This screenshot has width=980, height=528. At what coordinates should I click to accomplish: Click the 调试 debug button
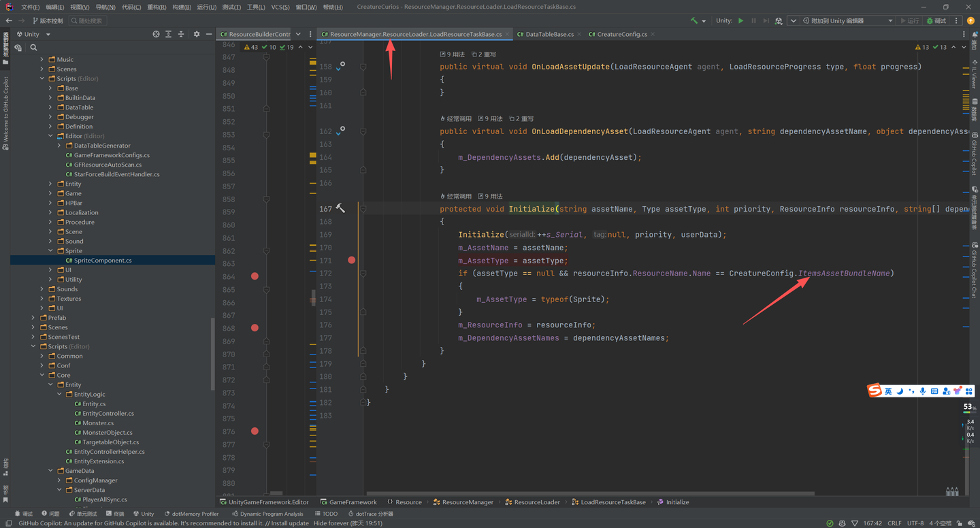(x=936, y=20)
